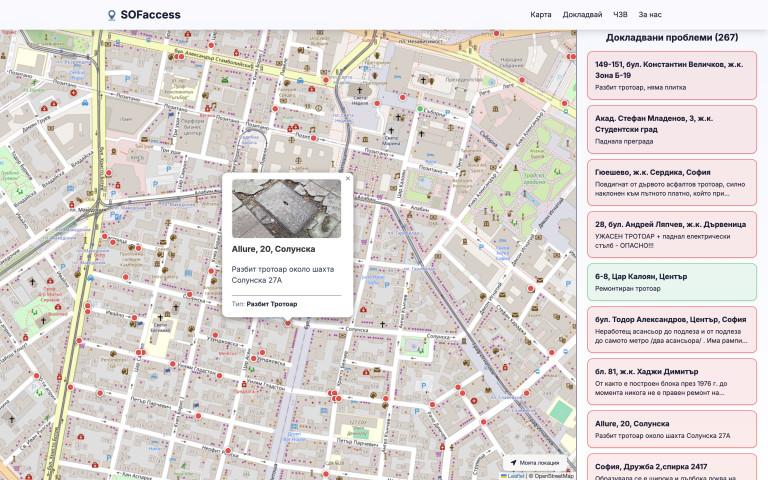Select the green Цар Калоян report card
The width and height of the screenshot is (768, 480).
coord(671,281)
